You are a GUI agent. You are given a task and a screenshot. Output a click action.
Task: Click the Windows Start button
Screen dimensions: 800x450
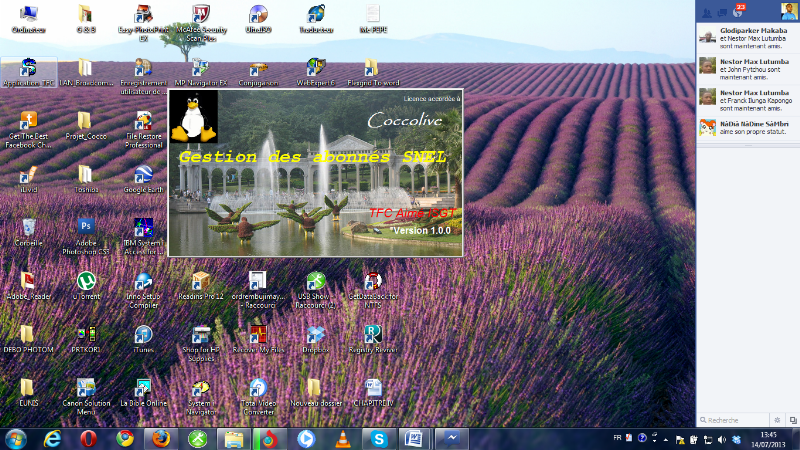tap(16, 438)
